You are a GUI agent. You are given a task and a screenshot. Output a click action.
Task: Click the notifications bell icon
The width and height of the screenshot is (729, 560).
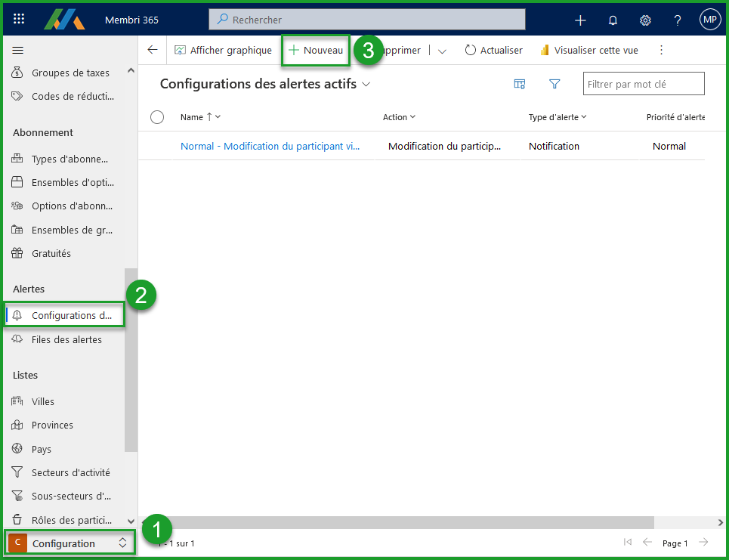613,20
